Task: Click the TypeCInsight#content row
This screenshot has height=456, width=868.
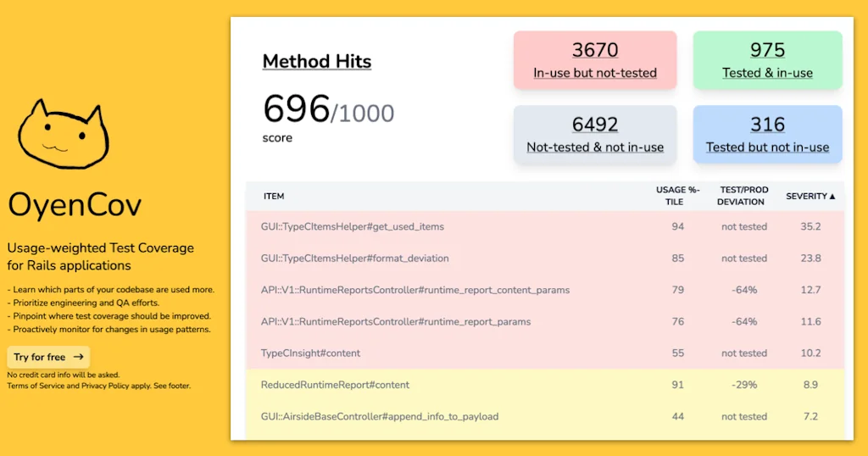Action: [x=311, y=353]
